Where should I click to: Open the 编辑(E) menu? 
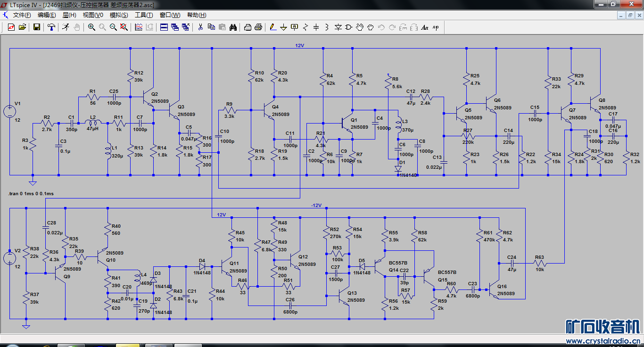[x=47, y=15]
